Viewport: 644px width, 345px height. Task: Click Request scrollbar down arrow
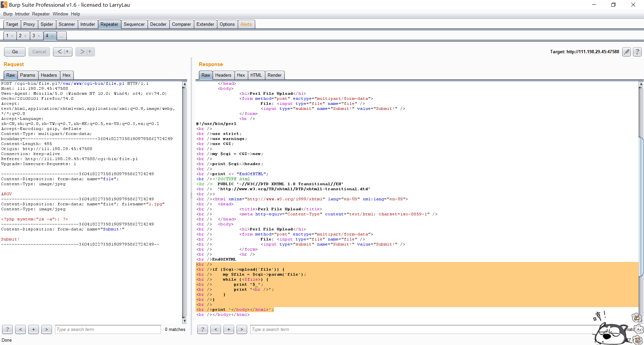coord(184,321)
